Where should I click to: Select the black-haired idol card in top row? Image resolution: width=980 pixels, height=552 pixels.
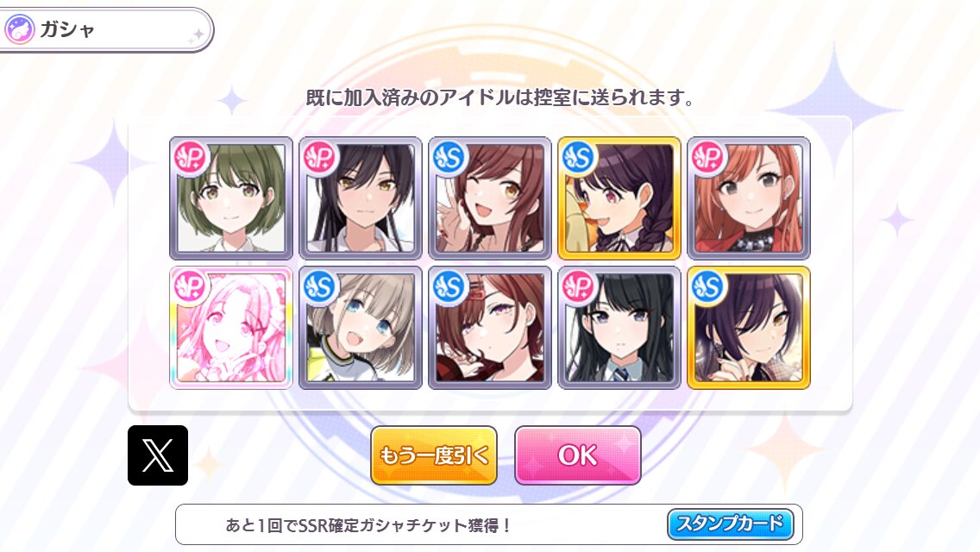(361, 198)
